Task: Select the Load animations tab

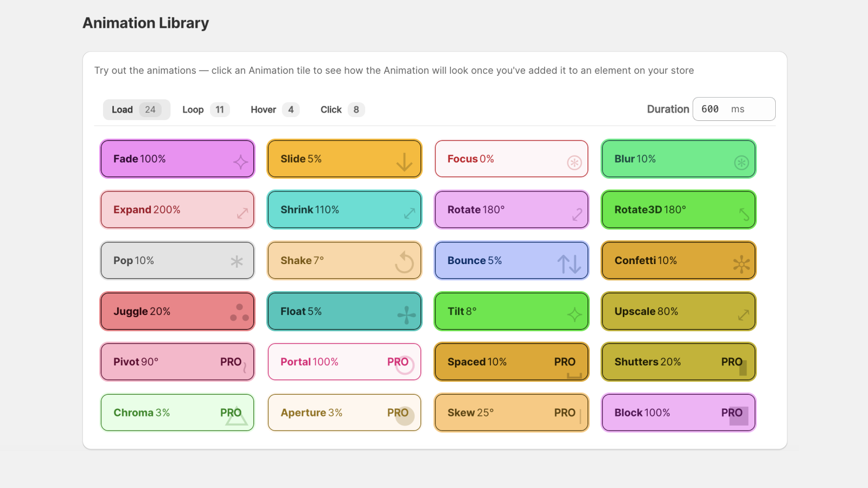Action: click(136, 109)
